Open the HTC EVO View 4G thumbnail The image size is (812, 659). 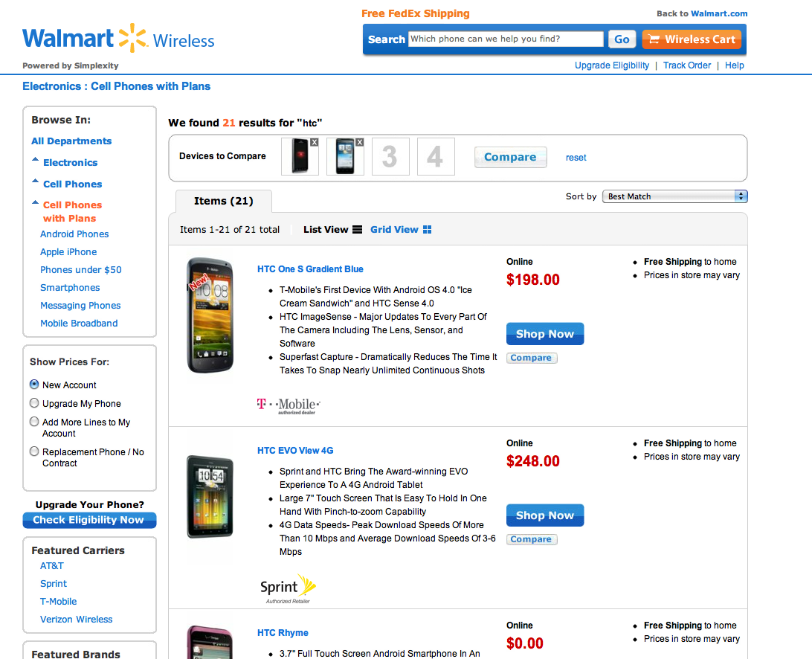tap(210, 495)
